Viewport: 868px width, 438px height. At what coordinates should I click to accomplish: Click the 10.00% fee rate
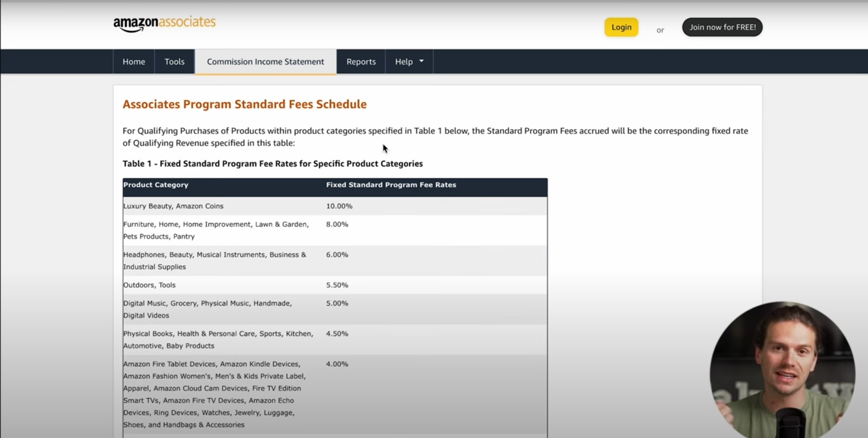[x=339, y=206]
